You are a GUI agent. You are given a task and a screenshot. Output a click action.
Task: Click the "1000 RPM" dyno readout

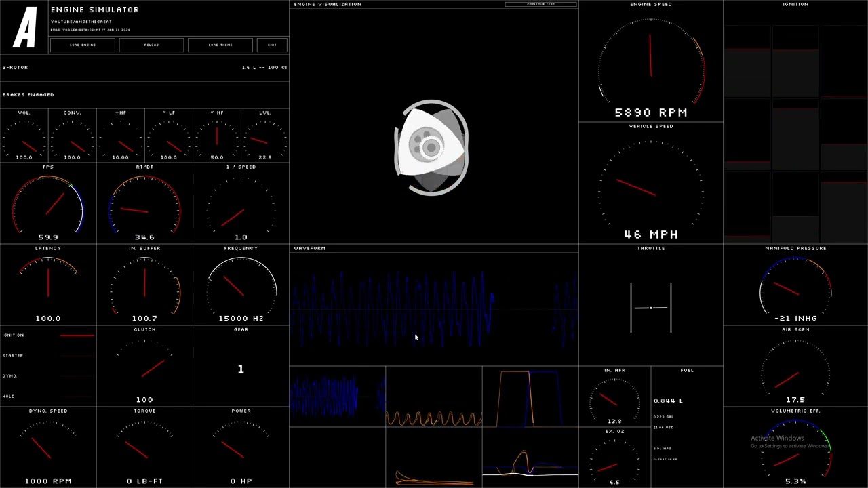48,481
